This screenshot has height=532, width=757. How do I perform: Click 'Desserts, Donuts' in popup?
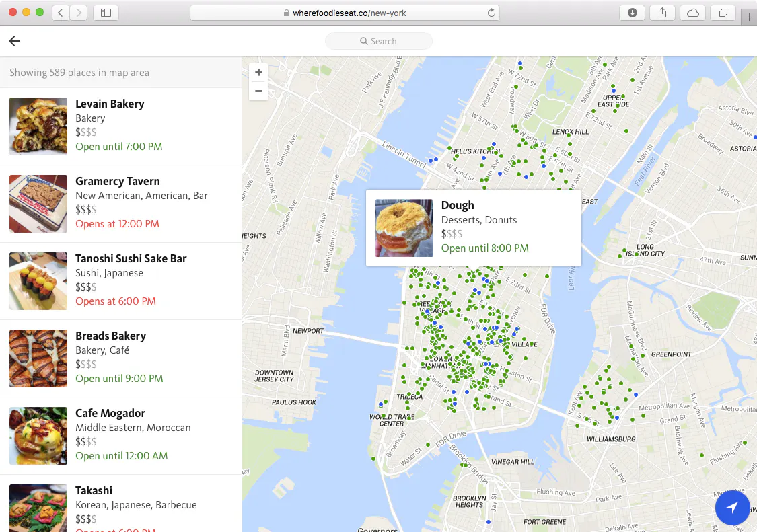[x=479, y=220]
